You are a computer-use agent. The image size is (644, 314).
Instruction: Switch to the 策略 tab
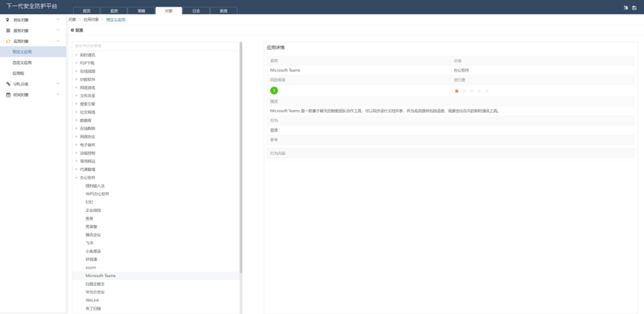141,10
